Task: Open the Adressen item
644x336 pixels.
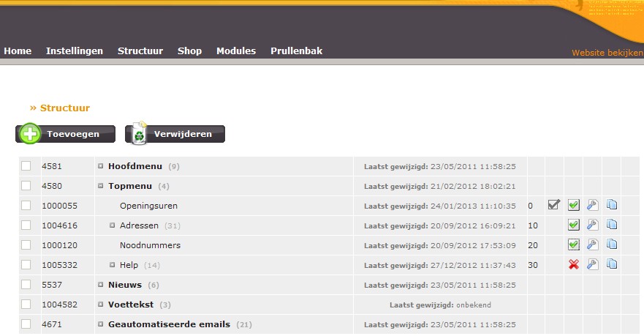Action: pyautogui.click(x=139, y=225)
